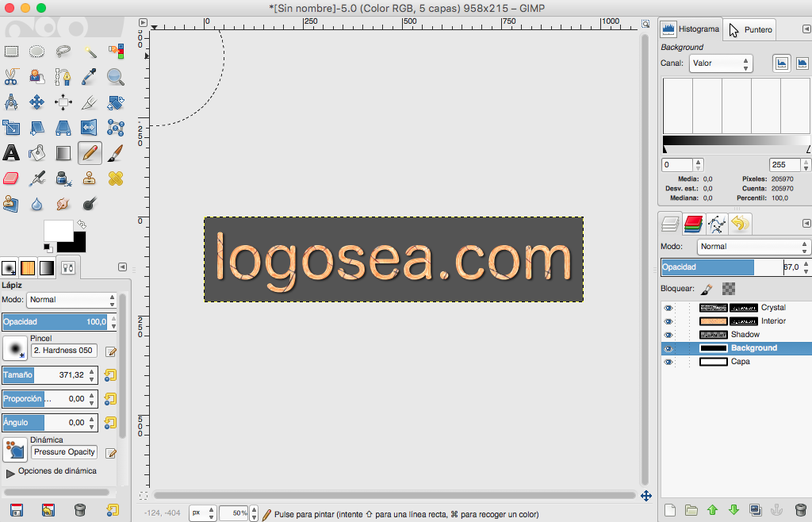
Task: Select the Eraser tool
Action: (11, 178)
